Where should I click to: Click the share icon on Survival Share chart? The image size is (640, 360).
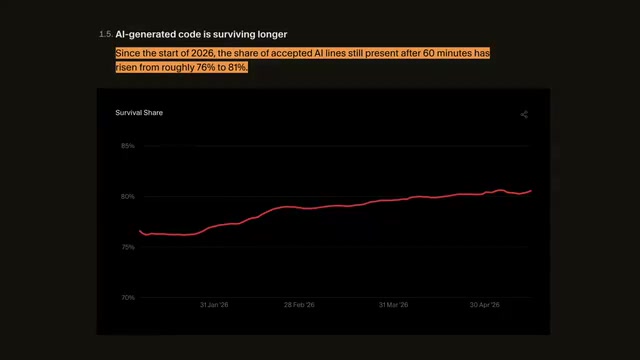(524, 115)
